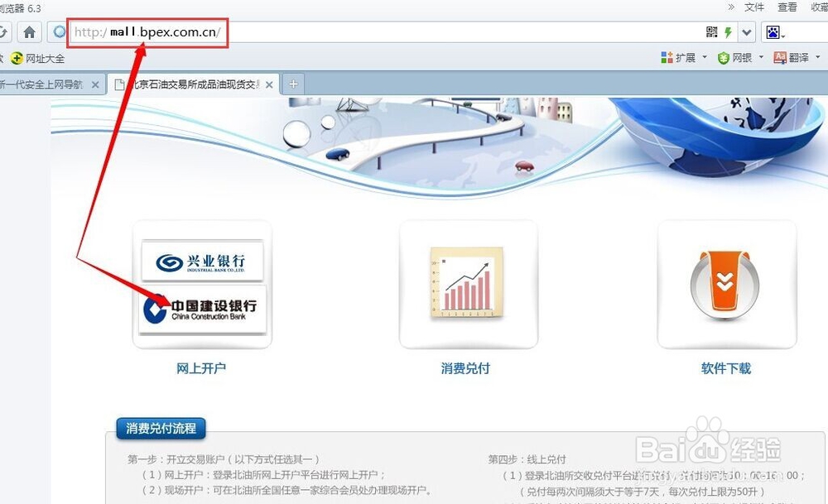Viewport: 828px width, 504px height.
Task: Click the 中国建设银行 China Construction Bank logo
Action: tap(202, 310)
